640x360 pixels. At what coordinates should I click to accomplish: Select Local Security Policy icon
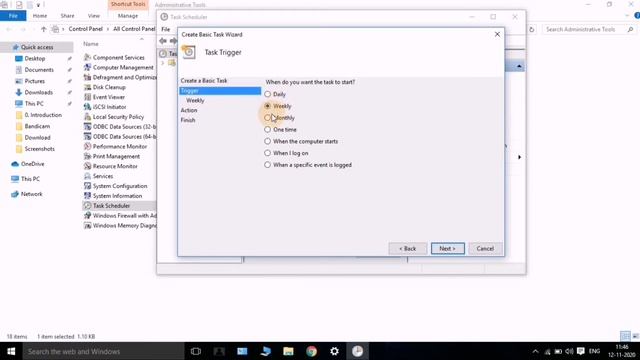click(x=87, y=117)
